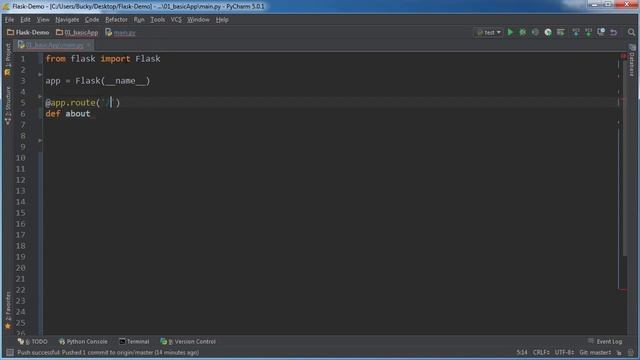Click fold marker near line 2

point(40,74)
